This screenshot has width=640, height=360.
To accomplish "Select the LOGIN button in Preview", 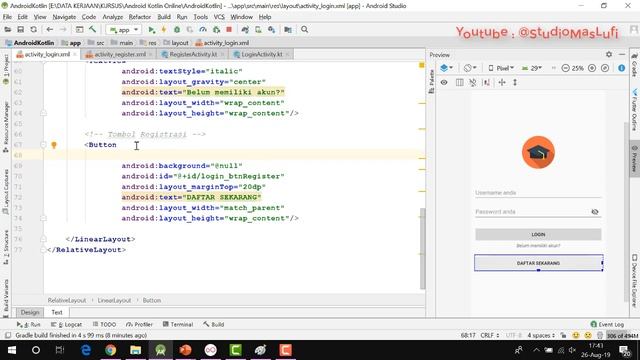I will 538,235.
